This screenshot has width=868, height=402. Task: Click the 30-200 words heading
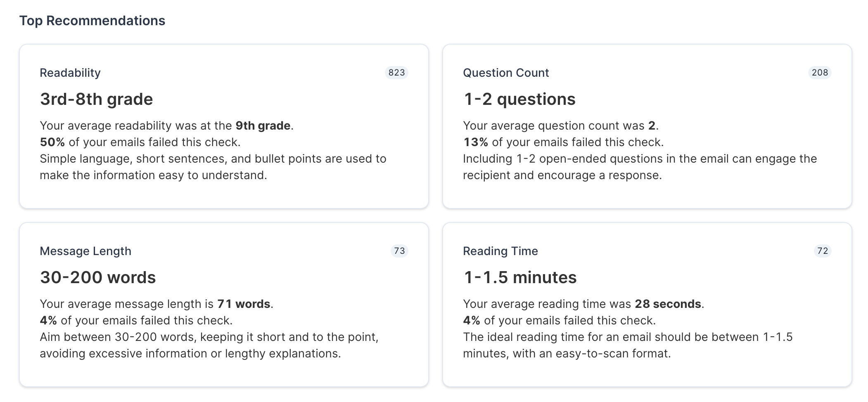pos(98,277)
